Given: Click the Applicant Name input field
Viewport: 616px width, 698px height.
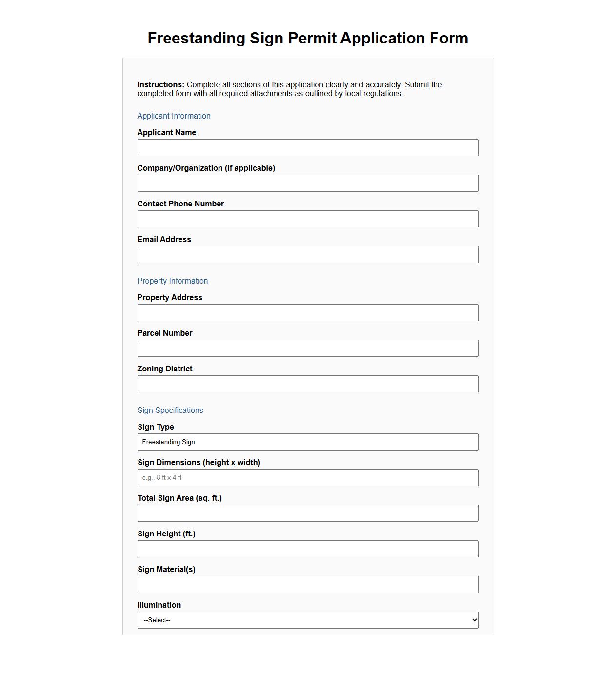Looking at the screenshot, I should pyautogui.click(x=308, y=147).
